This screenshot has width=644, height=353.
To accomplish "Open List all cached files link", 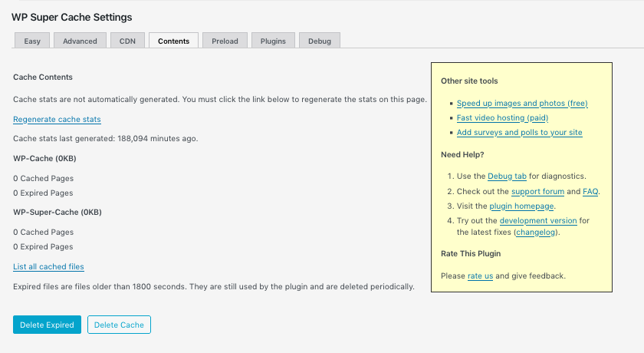I will 48,266.
